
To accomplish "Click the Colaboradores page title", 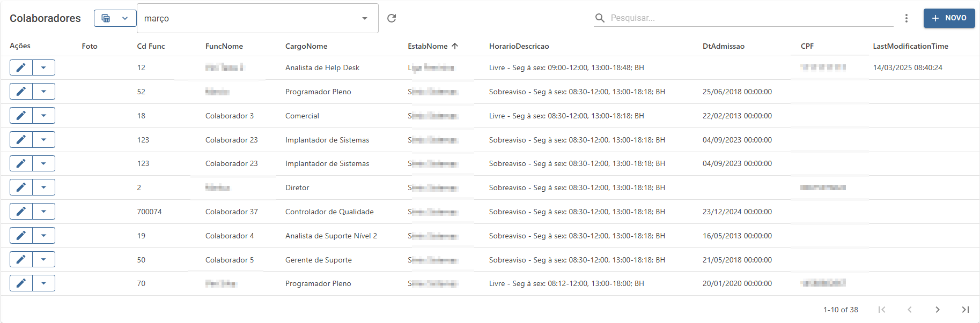I will tap(45, 18).
